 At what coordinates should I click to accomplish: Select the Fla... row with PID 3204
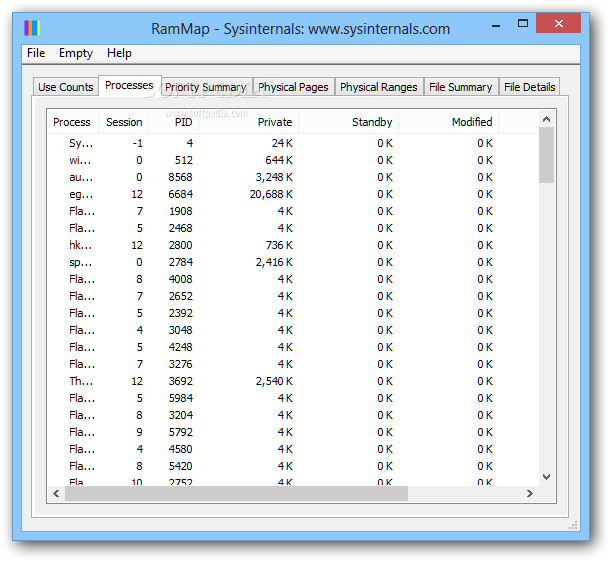tap(293, 415)
